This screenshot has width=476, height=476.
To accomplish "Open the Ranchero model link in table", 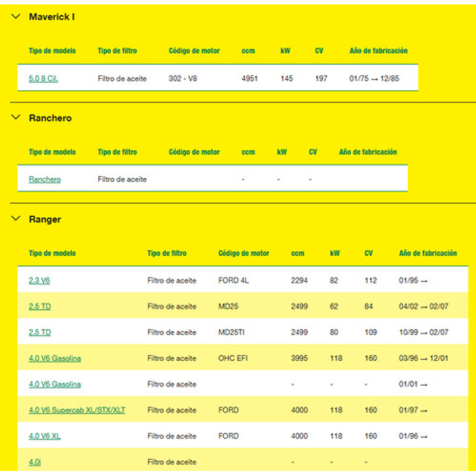I will tap(44, 179).
